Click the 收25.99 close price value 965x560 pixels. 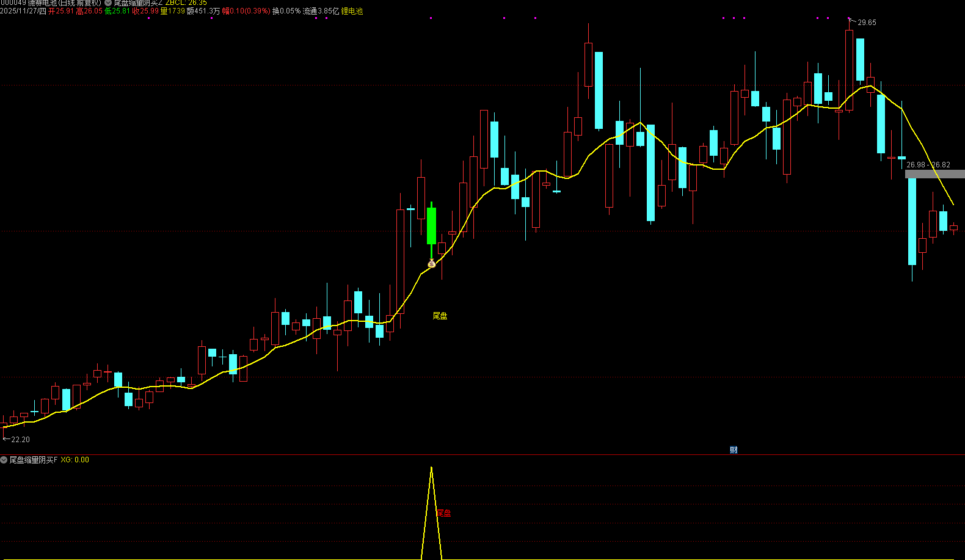145,11
